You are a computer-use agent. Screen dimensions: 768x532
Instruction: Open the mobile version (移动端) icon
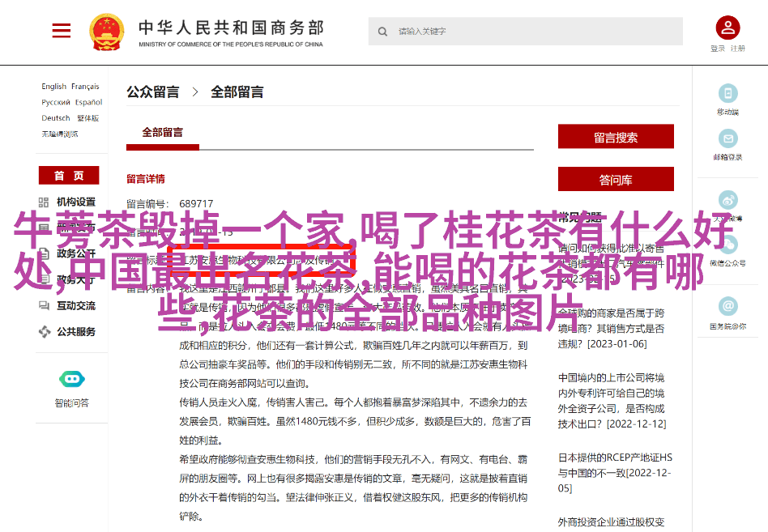coord(727,93)
